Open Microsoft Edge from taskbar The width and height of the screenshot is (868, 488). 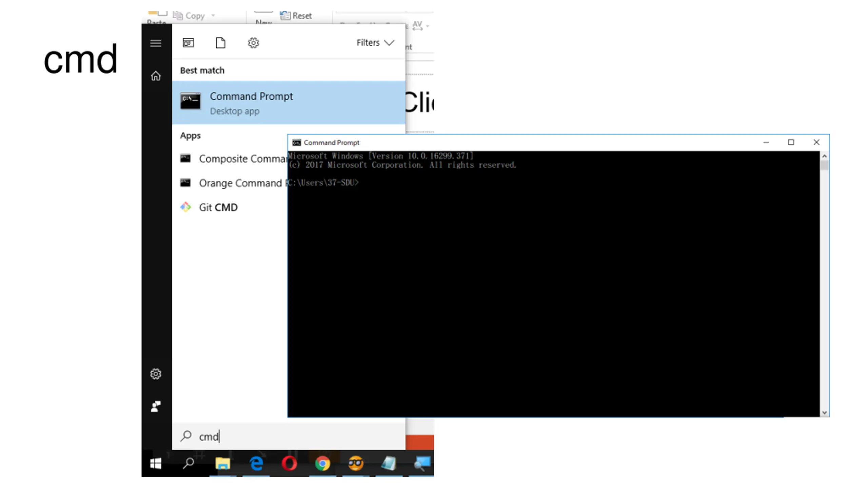256,463
